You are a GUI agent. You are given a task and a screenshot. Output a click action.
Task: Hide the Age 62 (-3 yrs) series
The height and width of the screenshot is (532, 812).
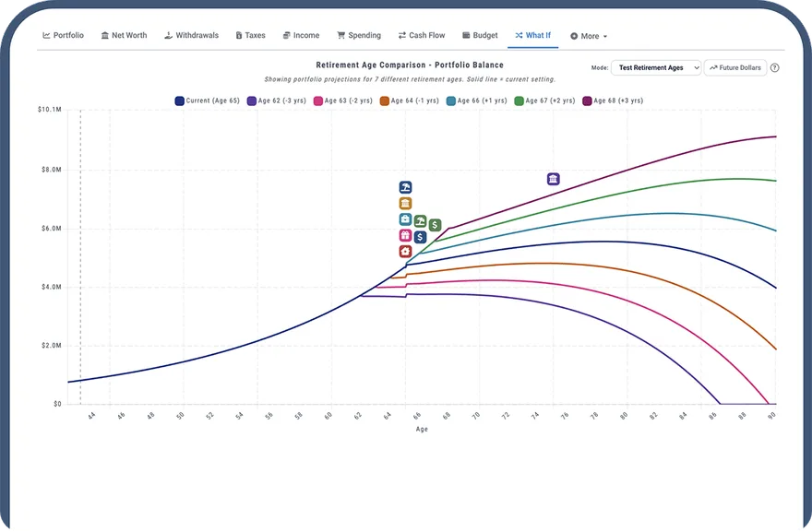(277, 100)
